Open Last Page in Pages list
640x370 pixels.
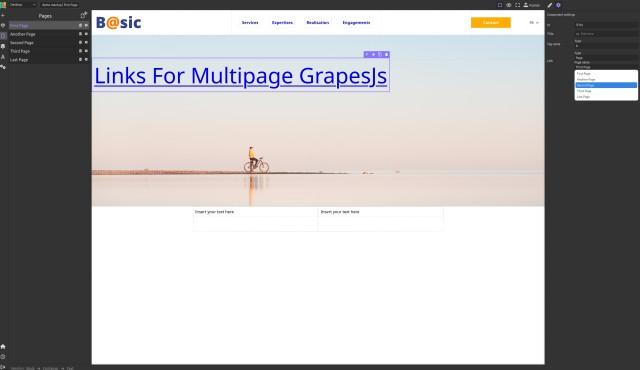[48, 60]
